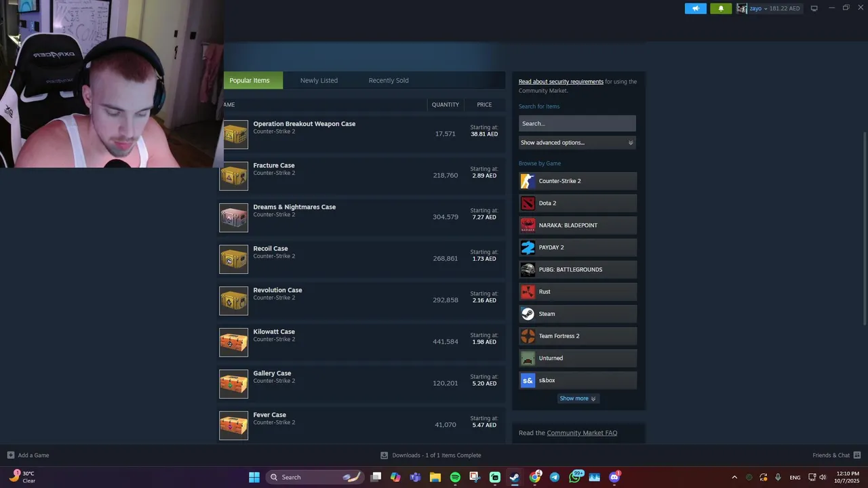The image size is (868, 488).
Task: Open File Explorer from taskbar
Action: click(435, 477)
